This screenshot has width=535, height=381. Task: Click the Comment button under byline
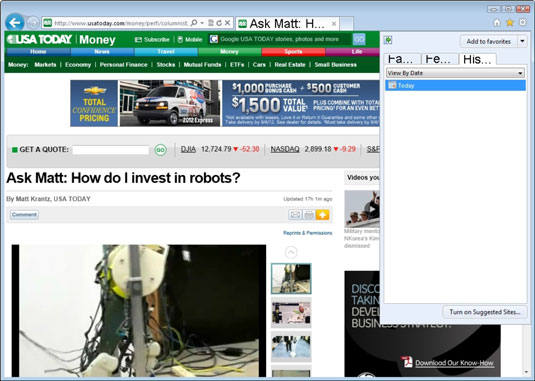coord(24,215)
